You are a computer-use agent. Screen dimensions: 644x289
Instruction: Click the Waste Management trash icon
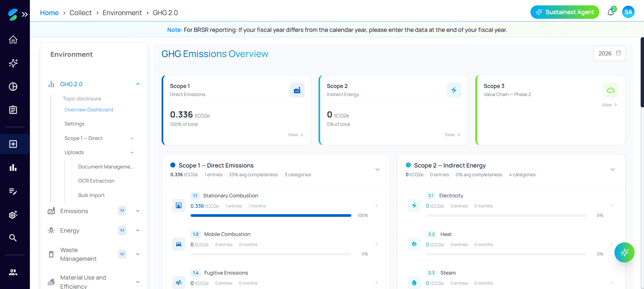pos(51,254)
